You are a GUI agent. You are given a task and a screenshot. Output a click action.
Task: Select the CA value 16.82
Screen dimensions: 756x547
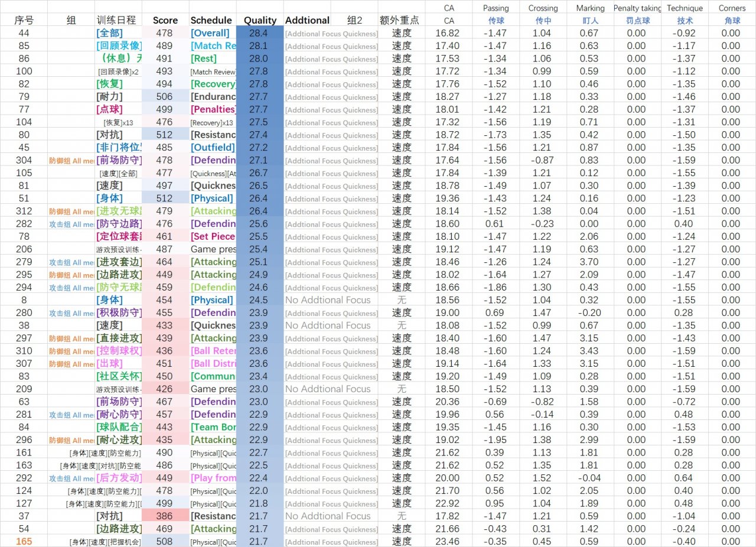click(x=448, y=33)
